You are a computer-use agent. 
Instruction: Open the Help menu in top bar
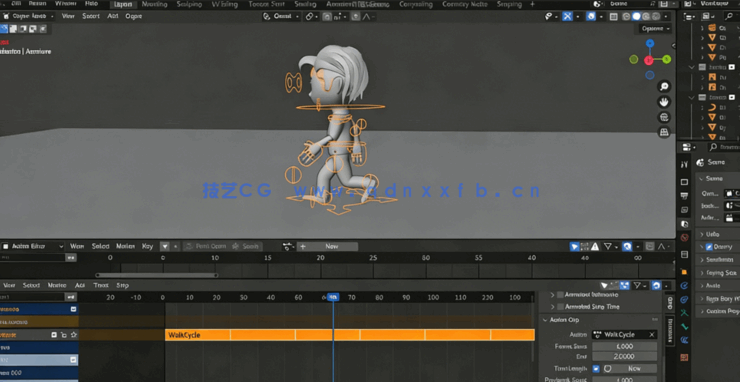pos(92,4)
